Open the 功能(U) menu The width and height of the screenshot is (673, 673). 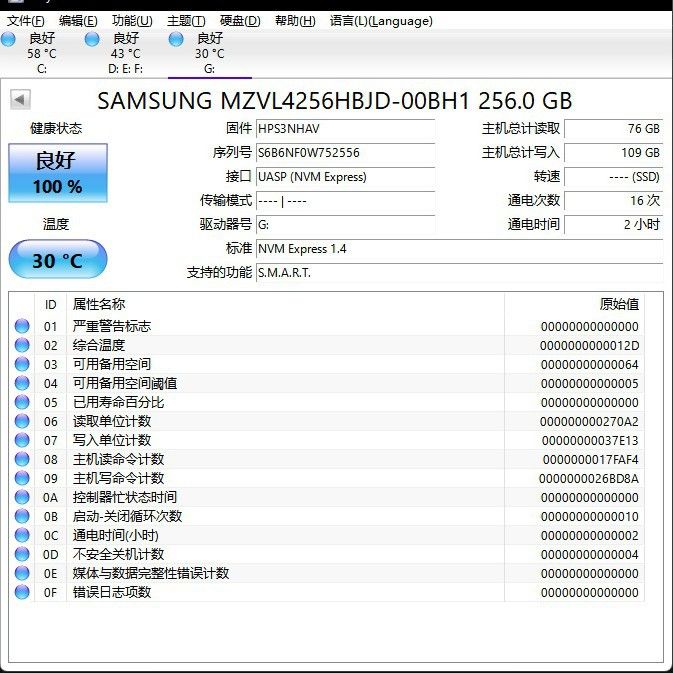click(x=132, y=21)
